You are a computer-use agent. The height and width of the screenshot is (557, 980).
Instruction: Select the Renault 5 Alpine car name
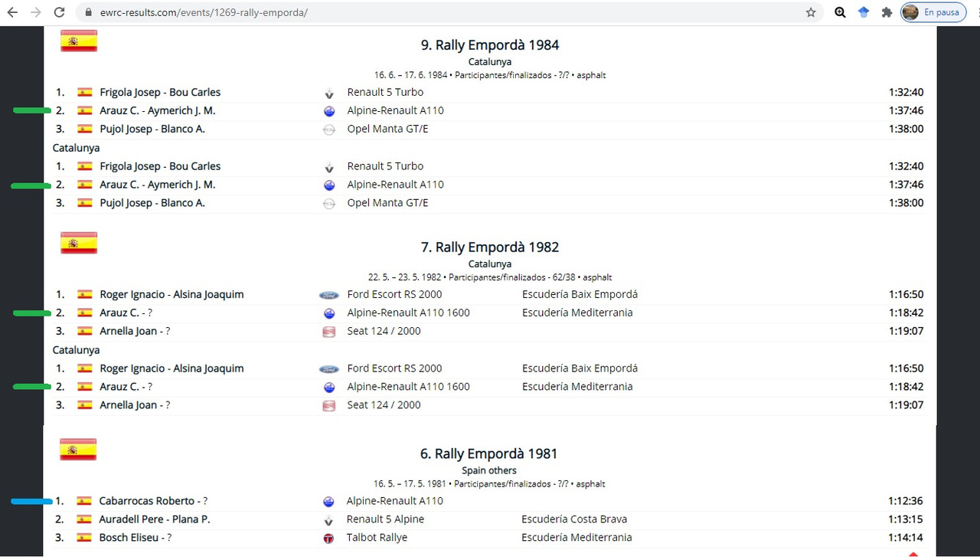click(385, 519)
